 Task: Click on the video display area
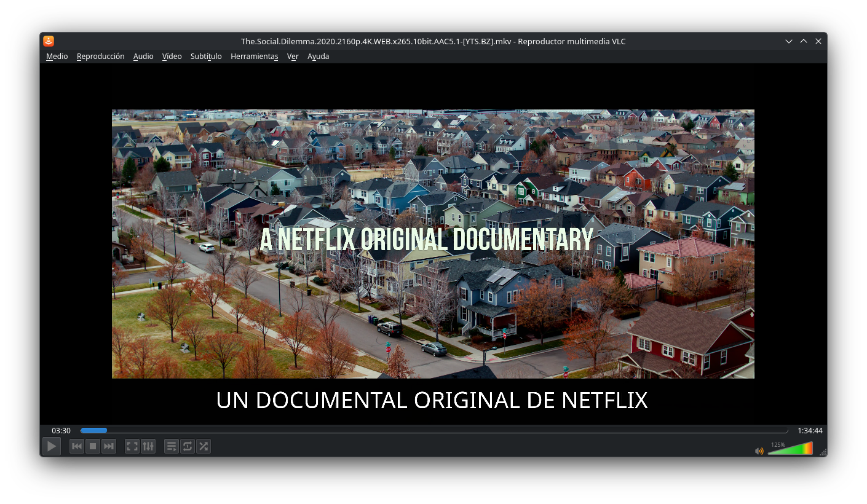433,243
